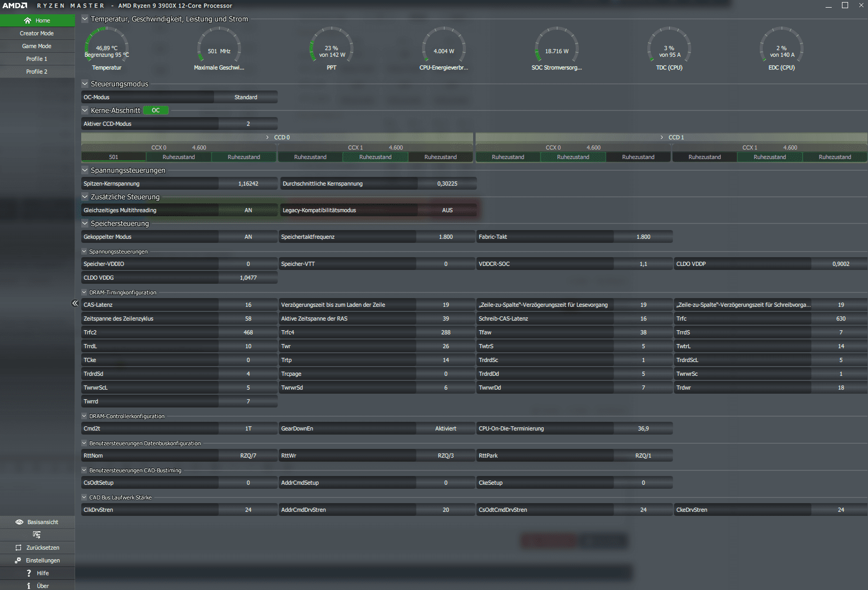This screenshot has height=590, width=868.
Task: Click ClkDrvStren value 24
Action: [248, 510]
